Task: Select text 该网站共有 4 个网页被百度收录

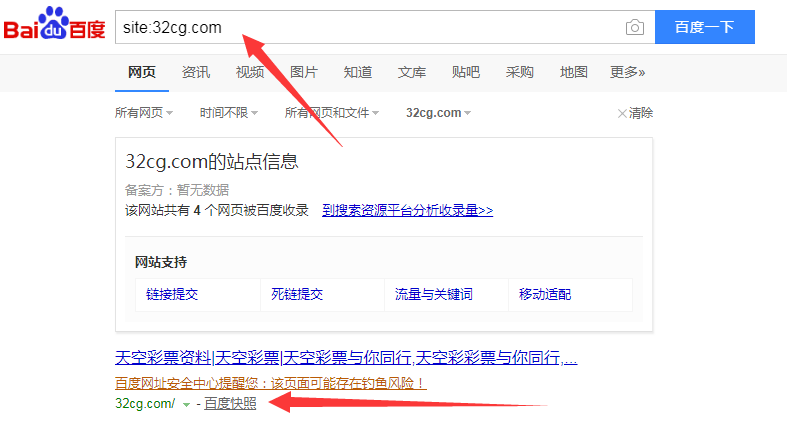Action: click(x=217, y=210)
